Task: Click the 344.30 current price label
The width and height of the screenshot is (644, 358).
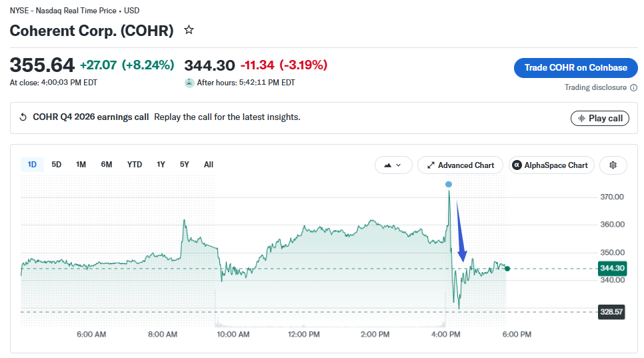Action: click(x=612, y=269)
